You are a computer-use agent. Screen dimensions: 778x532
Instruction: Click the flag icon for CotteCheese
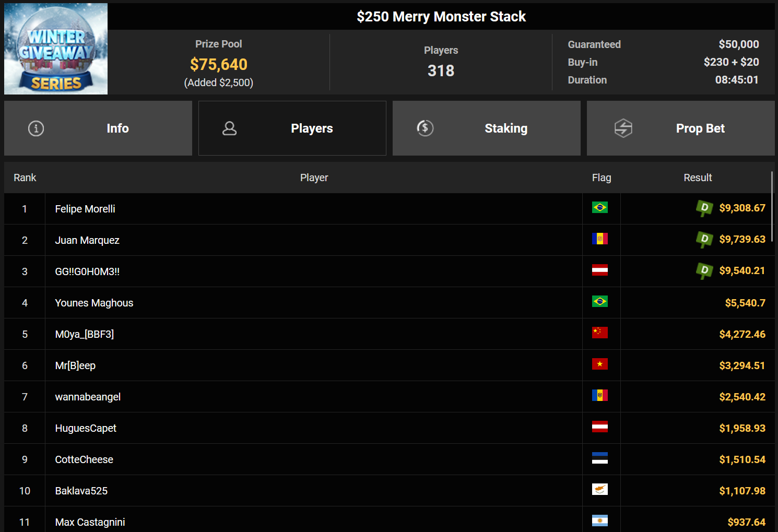click(x=600, y=458)
